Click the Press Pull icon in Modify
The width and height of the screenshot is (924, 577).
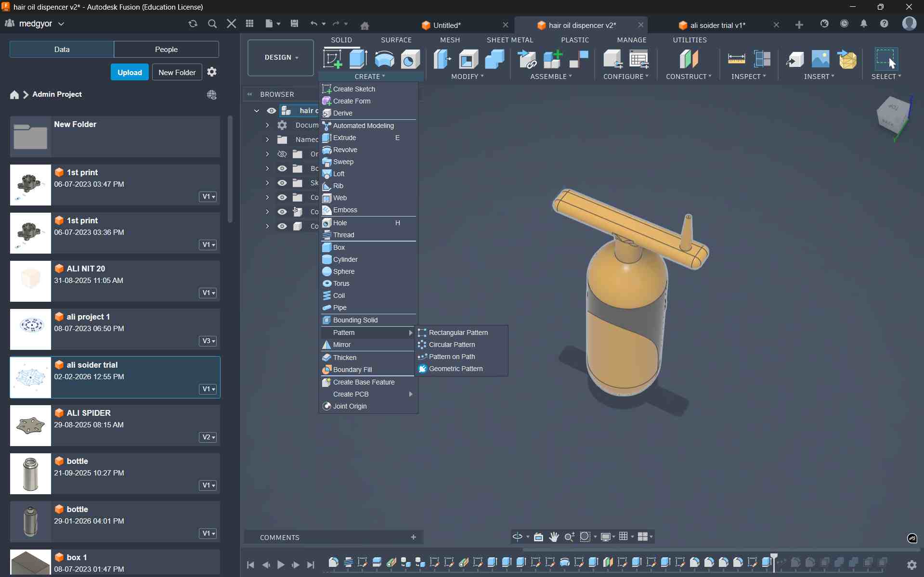(442, 59)
